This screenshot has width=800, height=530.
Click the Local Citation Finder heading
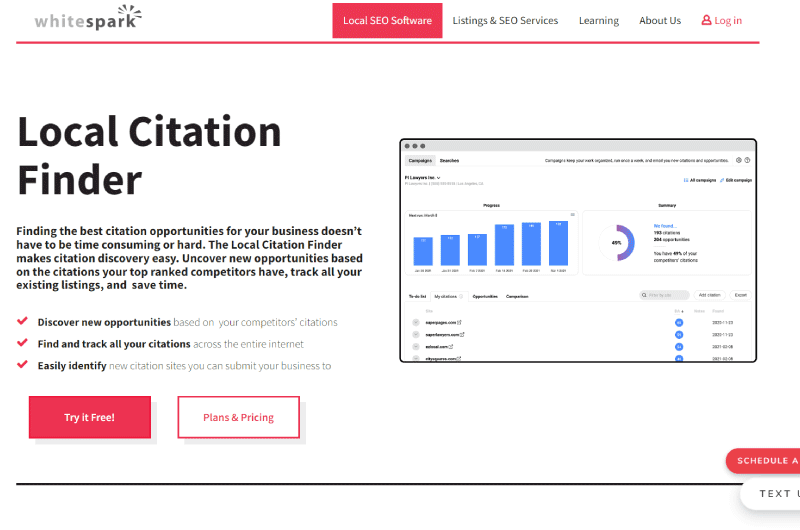pyautogui.click(x=149, y=156)
